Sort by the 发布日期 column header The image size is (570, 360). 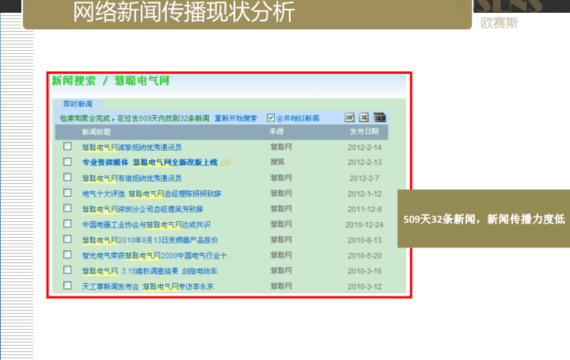(364, 131)
